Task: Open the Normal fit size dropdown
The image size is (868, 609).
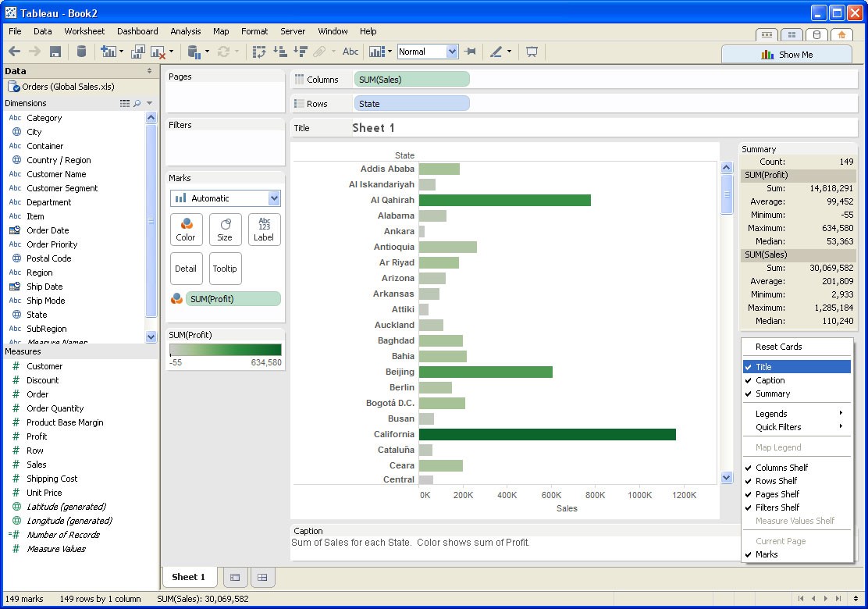Action: [x=451, y=52]
